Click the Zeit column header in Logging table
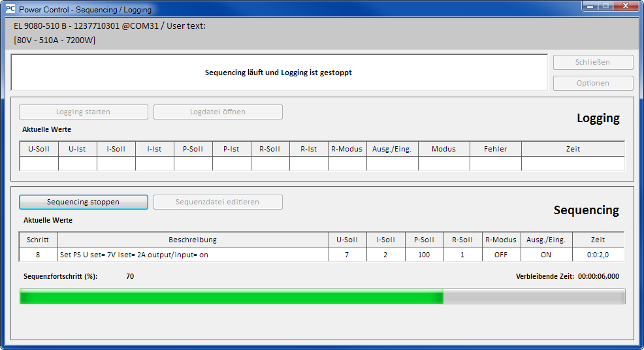This screenshot has height=350, width=644. pos(573,149)
